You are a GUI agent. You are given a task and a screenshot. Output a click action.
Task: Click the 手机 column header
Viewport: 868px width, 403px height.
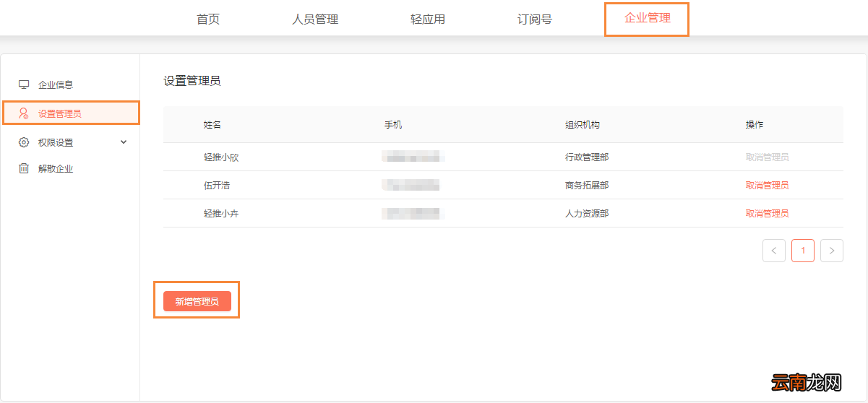pyautogui.click(x=393, y=124)
